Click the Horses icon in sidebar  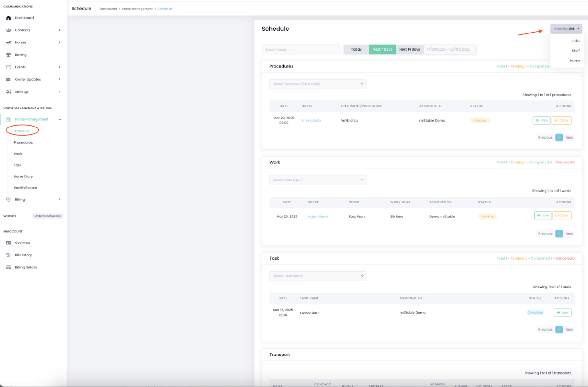click(x=8, y=42)
